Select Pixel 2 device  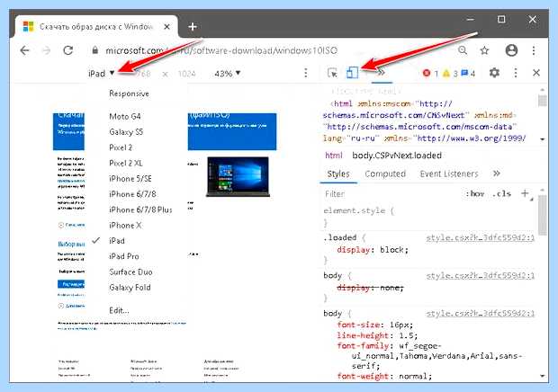[x=121, y=147]
